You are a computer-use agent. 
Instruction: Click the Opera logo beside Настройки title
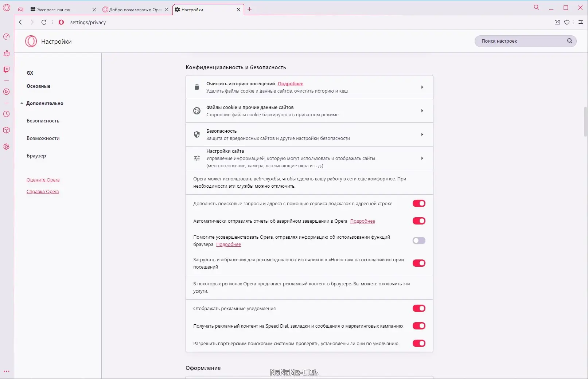click(x=31, y=41)
